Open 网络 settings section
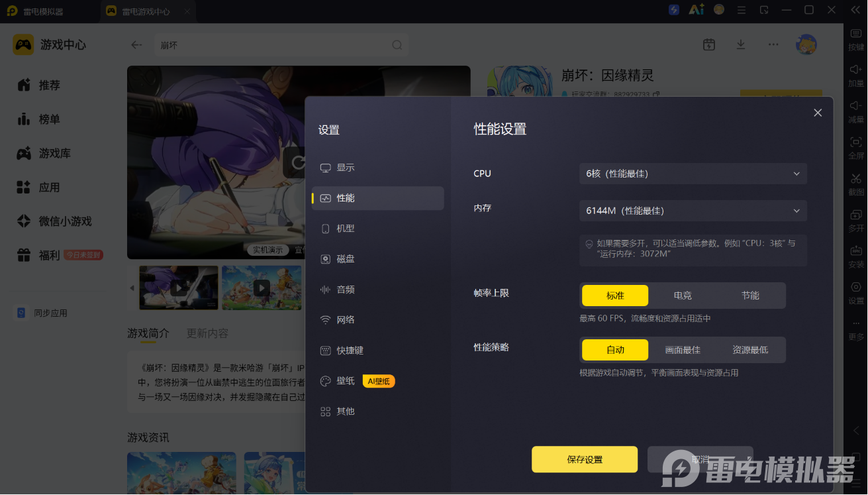Image resolution: width=868 pixels, height=495 pixels. [x=377, y=320]
